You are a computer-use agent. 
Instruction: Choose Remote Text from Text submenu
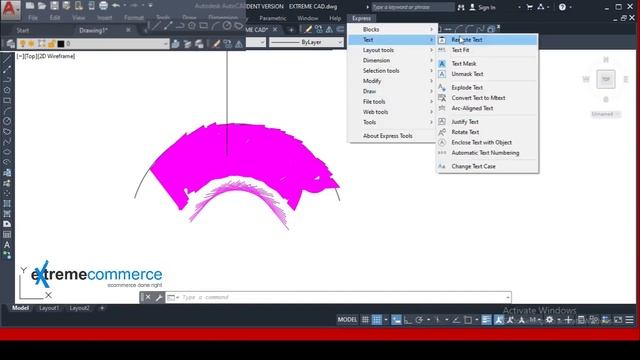pos(487,40)
